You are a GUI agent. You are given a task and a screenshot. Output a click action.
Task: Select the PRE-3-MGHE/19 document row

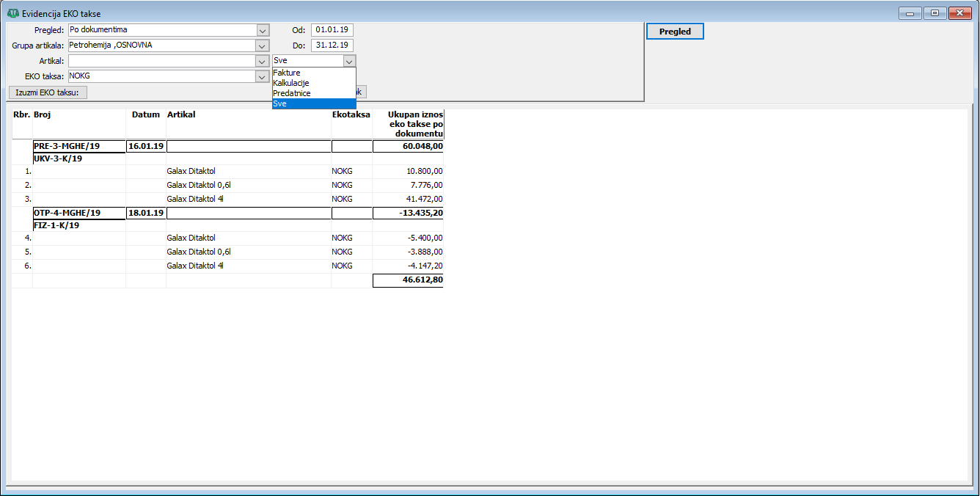point(67,146)
